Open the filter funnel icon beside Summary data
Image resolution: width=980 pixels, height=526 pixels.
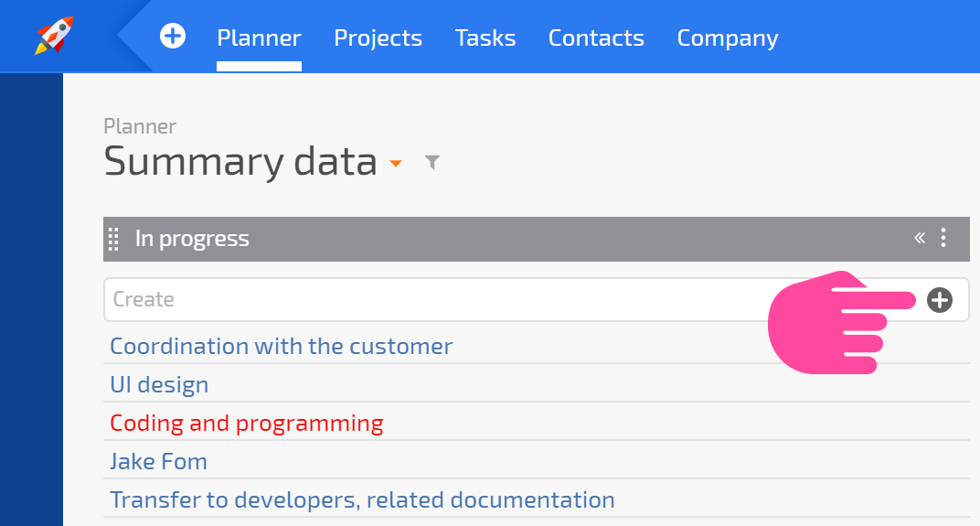431,162
